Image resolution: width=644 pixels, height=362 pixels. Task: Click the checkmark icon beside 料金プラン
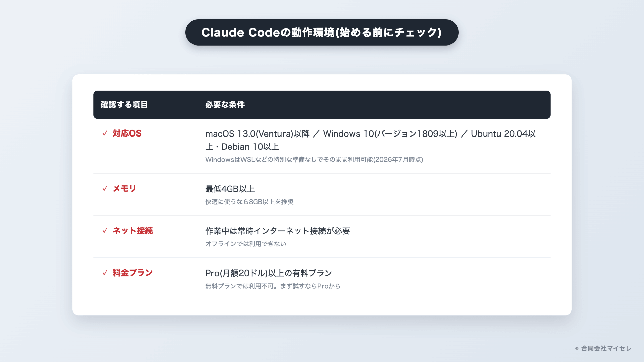[105, 273]
